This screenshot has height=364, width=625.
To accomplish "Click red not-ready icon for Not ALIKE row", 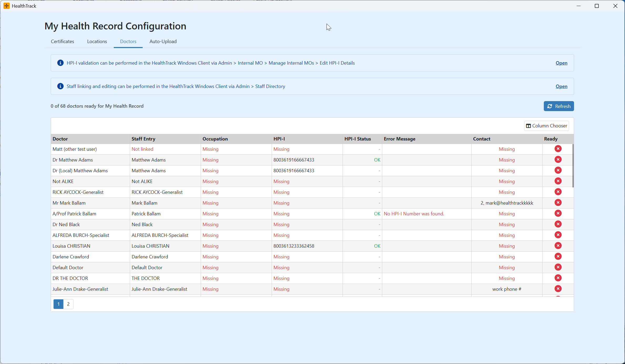I will 558,181.
